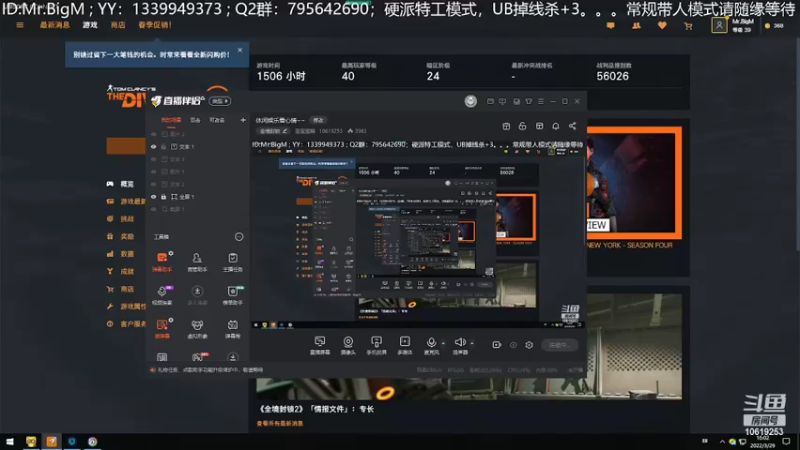800x450 pixels.
Task: Open the skin shirt icon in title bar
Action: 529,102
